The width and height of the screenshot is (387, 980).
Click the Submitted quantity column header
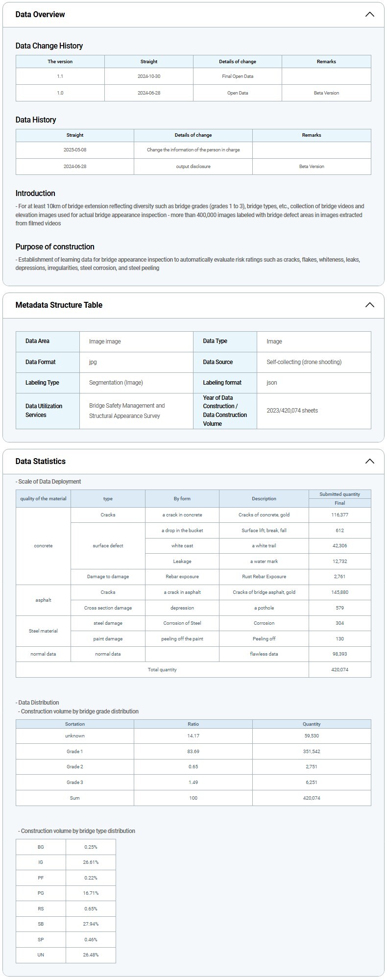click(x=339, y=494)
